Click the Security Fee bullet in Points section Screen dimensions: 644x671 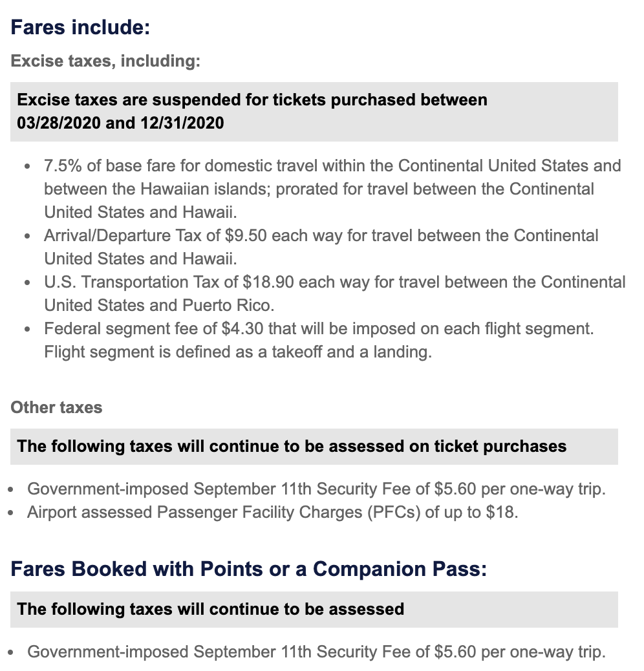click(x=316, y=652)
